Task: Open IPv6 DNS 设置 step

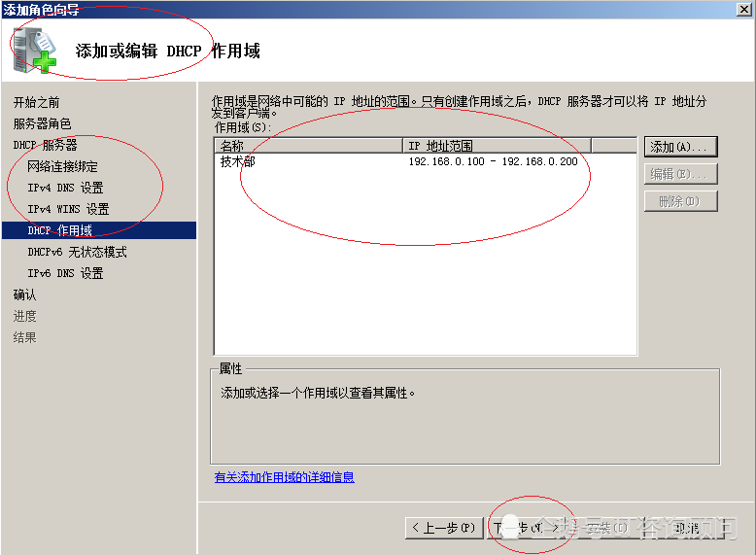Action: 65,273
